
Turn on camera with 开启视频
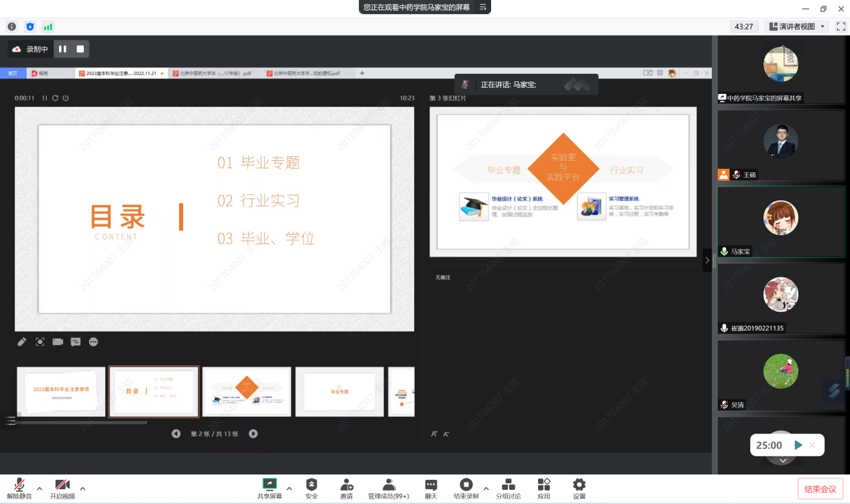coord(62,485)
